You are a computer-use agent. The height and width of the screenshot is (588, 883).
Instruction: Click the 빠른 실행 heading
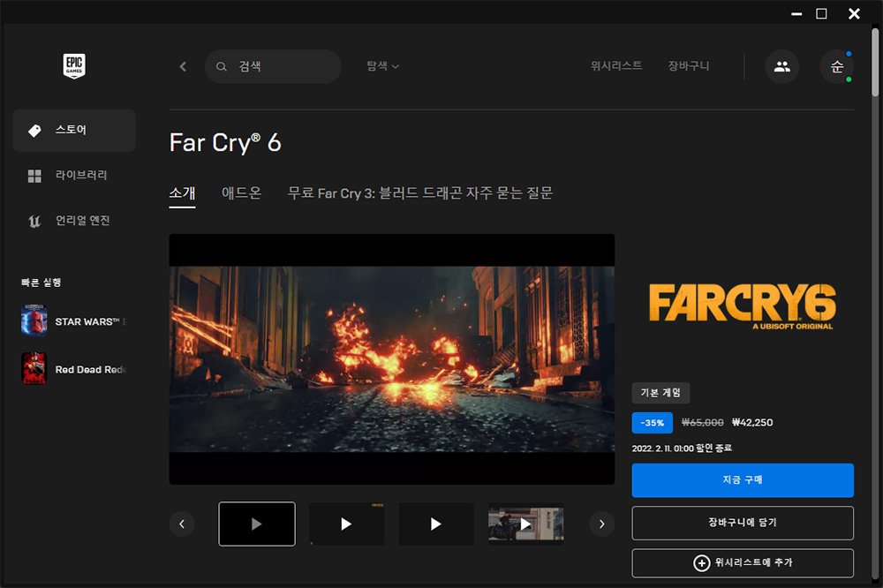[42, 283]
